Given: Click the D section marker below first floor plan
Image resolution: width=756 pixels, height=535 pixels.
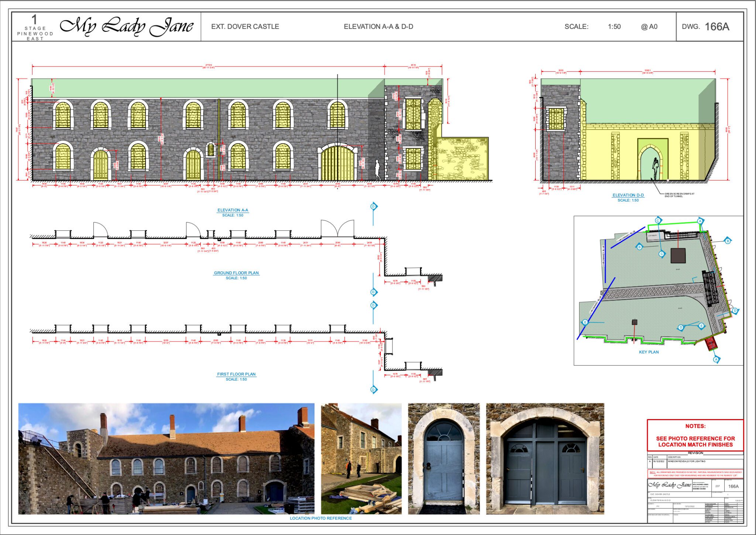Looking at the screenshot, I should click(x=373, y=390).
